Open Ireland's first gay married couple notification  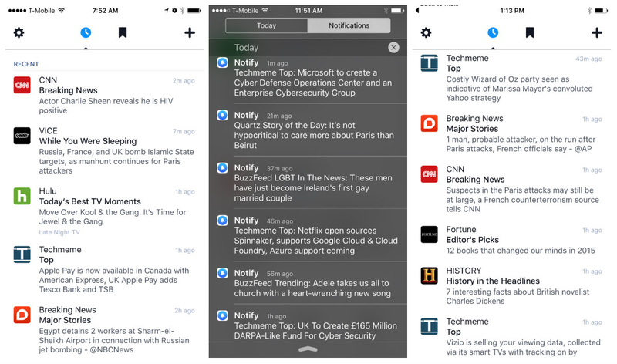(x=313, y=188)
